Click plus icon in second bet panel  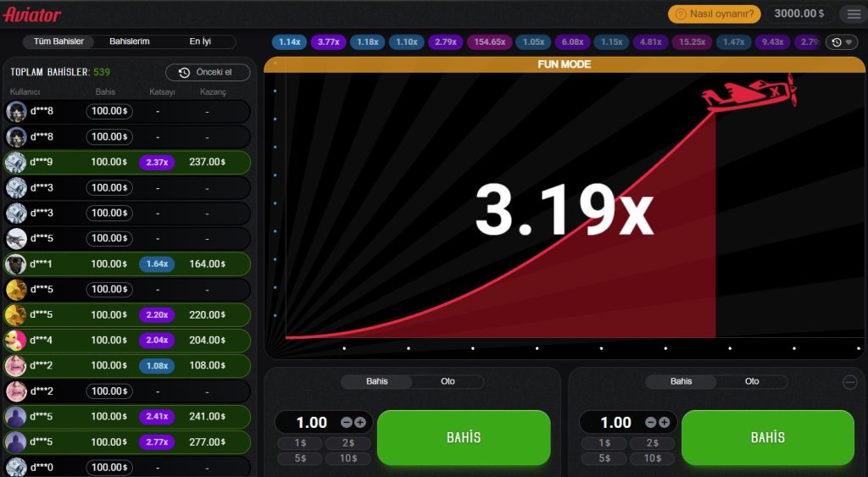(665, 422)
